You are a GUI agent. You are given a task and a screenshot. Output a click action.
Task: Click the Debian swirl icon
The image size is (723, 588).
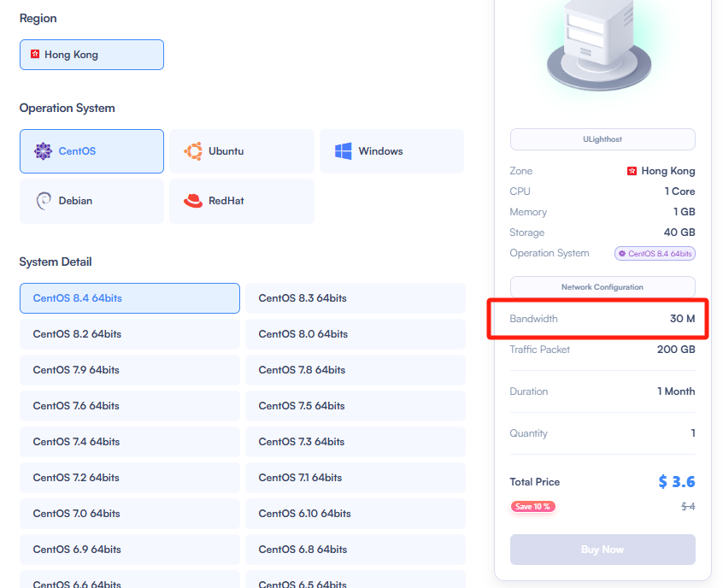[44, 201]
